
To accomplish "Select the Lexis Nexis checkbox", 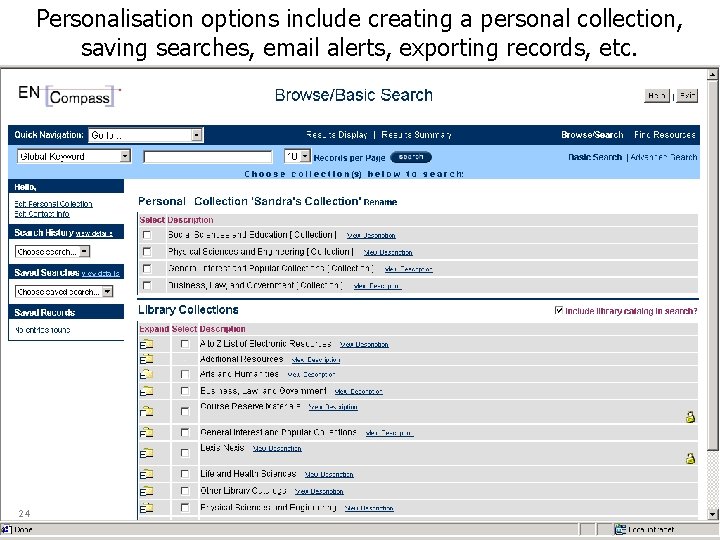I will tap(185, 453).
